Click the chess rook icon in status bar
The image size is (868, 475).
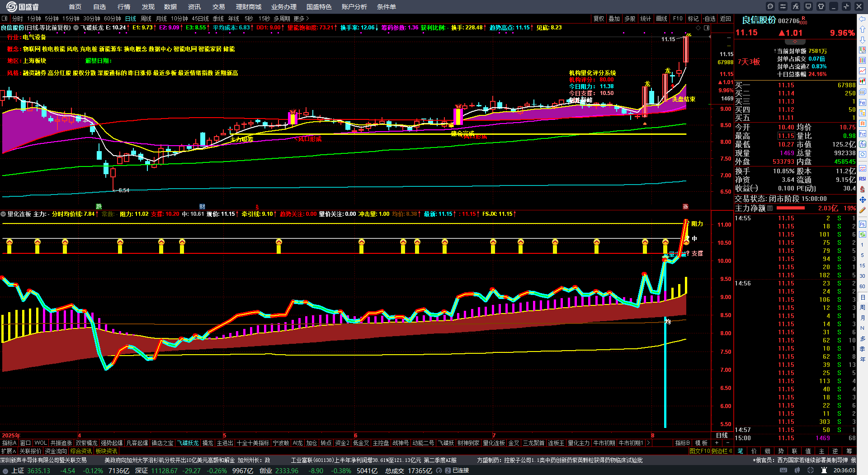(x=824, y=470)
